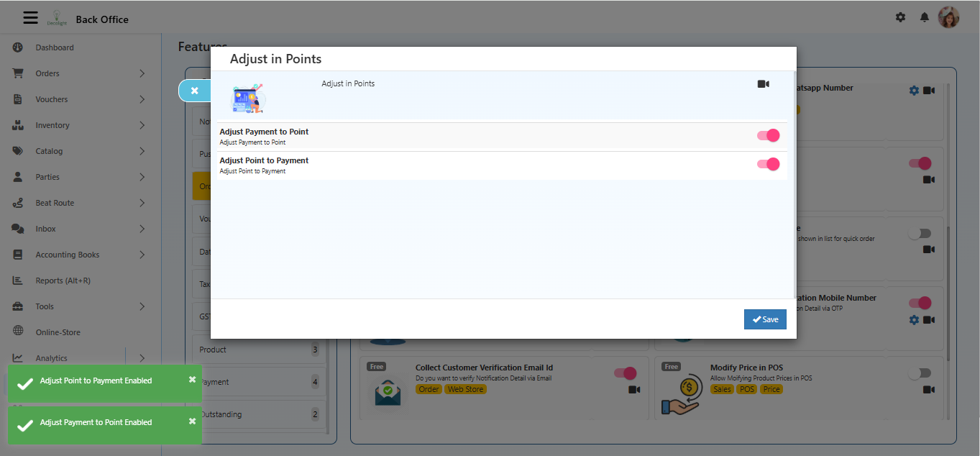Close the blue X panel button
980x456 pixels.
(x=194, y=91)
